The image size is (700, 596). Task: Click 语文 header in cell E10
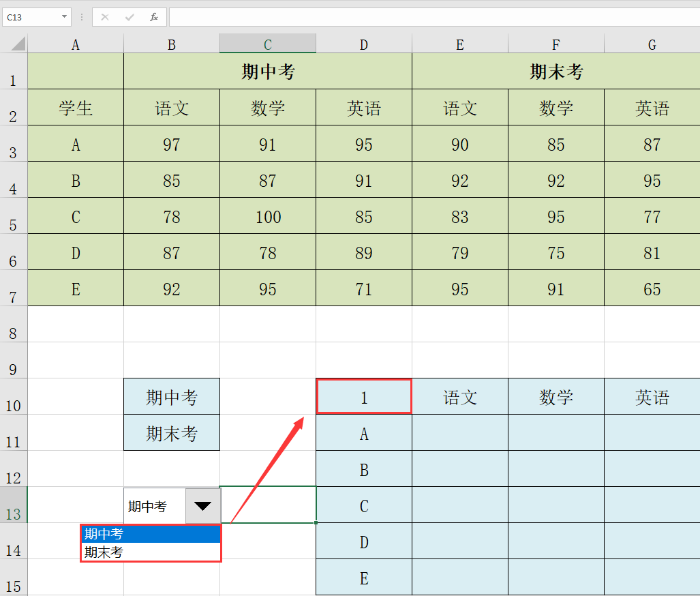tap(460, 397)
